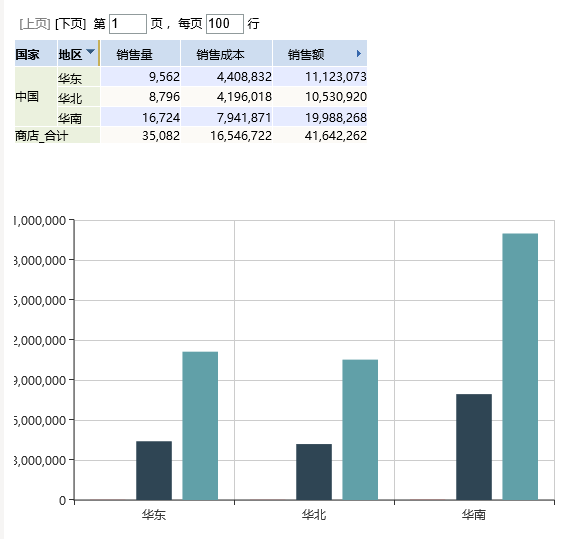The height and width of the screenshot is (539, 588).
Task: Select the 销售成本 column header
Action: pos(226,53)
